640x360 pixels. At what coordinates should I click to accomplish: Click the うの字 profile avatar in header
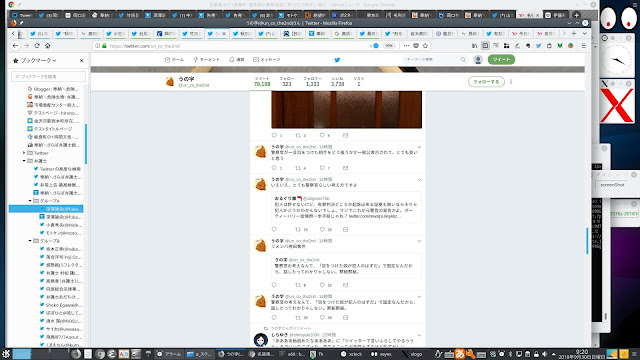pos(170,82)
